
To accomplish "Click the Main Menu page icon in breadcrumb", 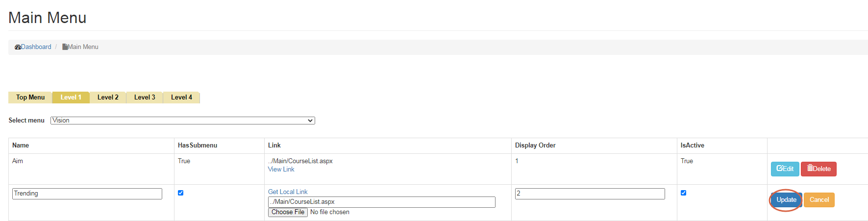I will point(65,47).
